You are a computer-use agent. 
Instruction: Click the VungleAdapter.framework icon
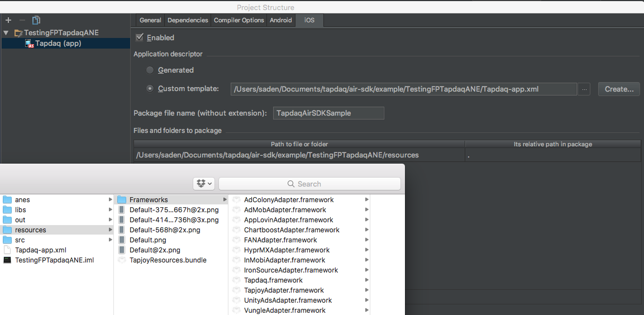236,311
